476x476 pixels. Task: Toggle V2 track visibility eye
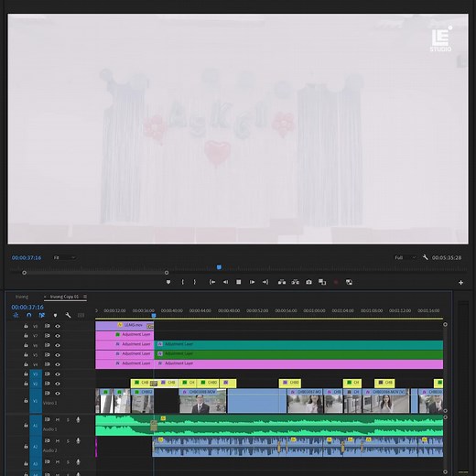[58, 384]
